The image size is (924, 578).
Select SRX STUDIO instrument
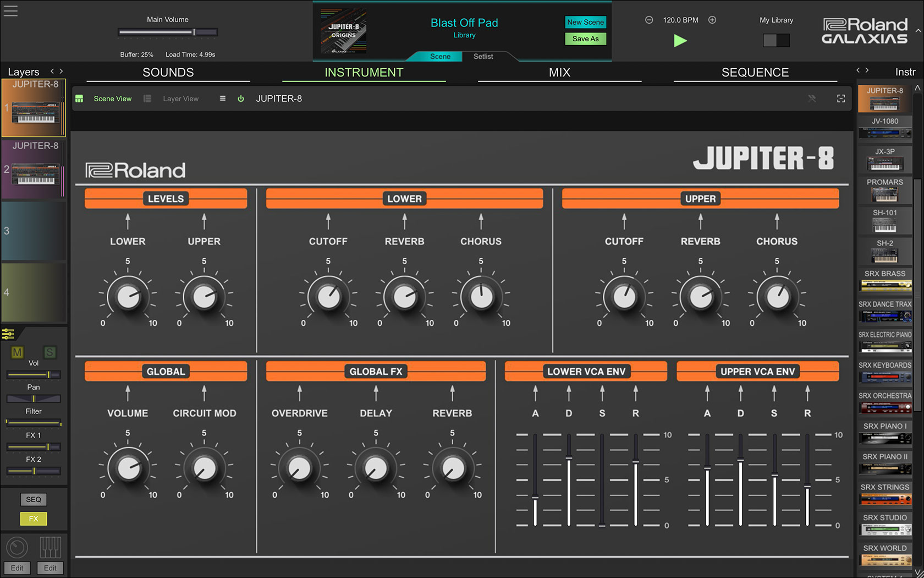[884, 525]
